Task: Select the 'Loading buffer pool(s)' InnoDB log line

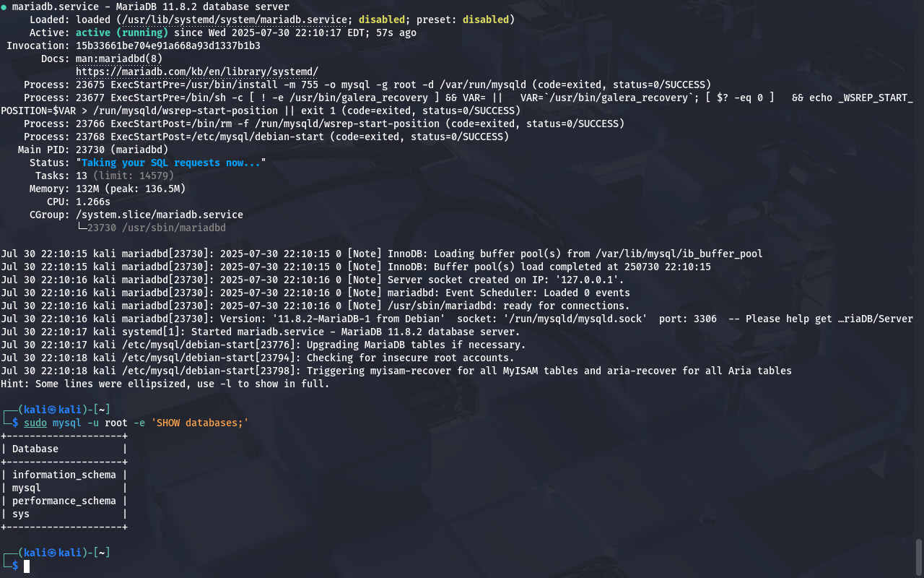Action: (382, 254)
